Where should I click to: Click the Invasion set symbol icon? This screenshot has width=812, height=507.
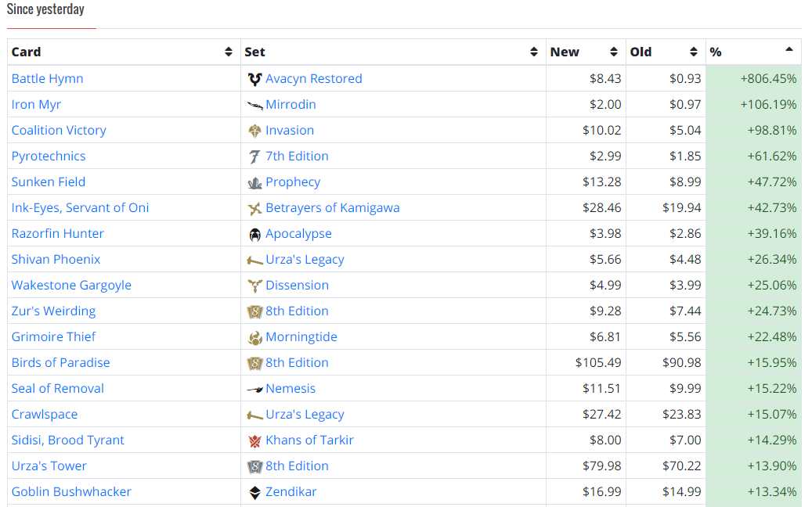coord(254,131)
